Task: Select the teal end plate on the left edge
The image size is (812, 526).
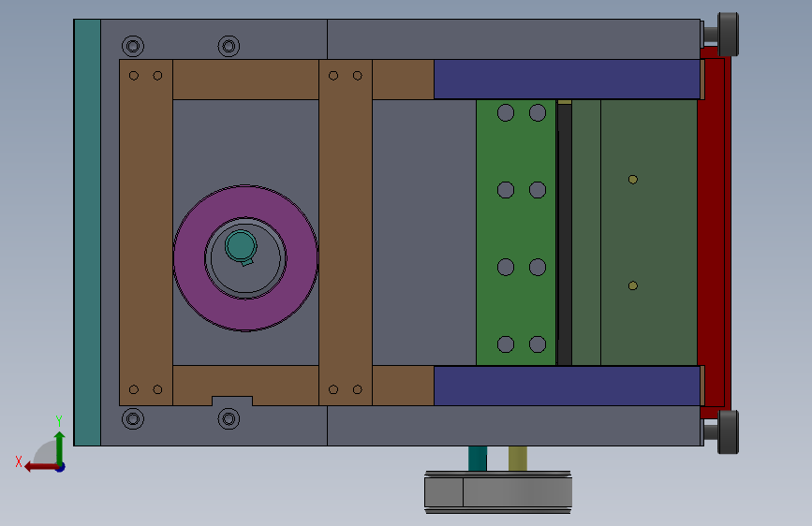Action: coord(87,232)
